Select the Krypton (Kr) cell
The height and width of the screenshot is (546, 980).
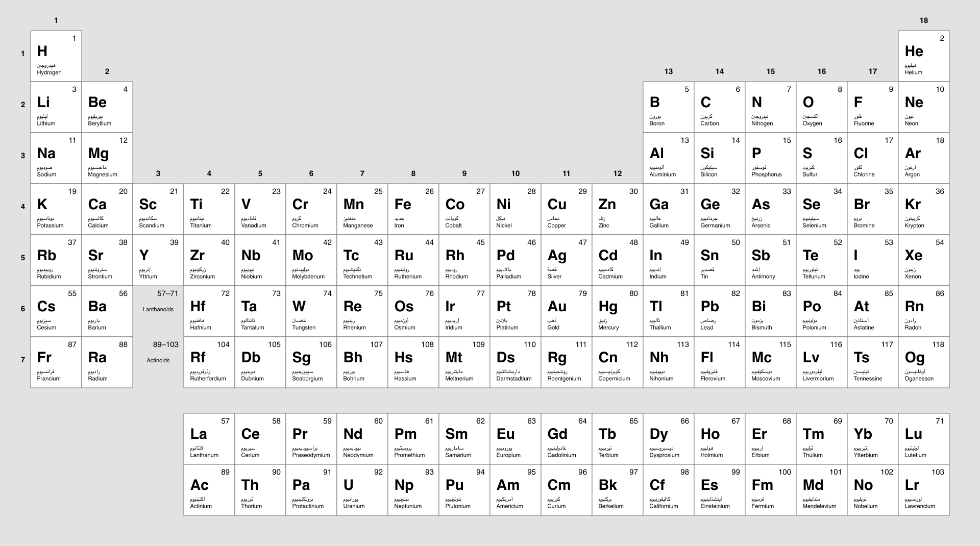pyautogui.click(x=924, y=209)
